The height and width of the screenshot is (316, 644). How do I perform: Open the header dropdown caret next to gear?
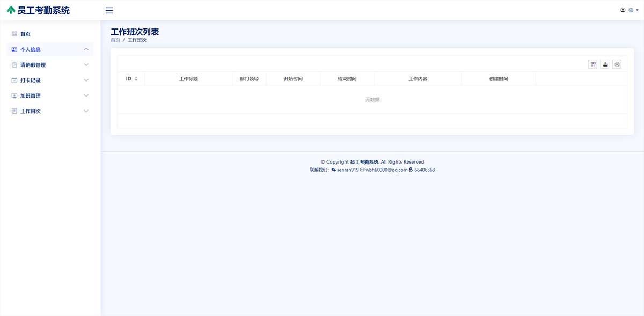pyautogui.click(x=637, y=10)
